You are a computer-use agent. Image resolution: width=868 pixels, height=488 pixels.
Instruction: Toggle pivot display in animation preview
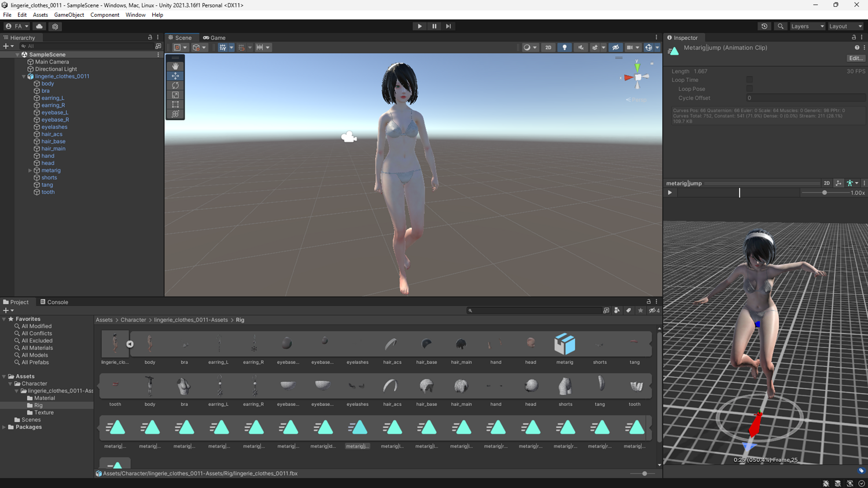tap(838, 183)
